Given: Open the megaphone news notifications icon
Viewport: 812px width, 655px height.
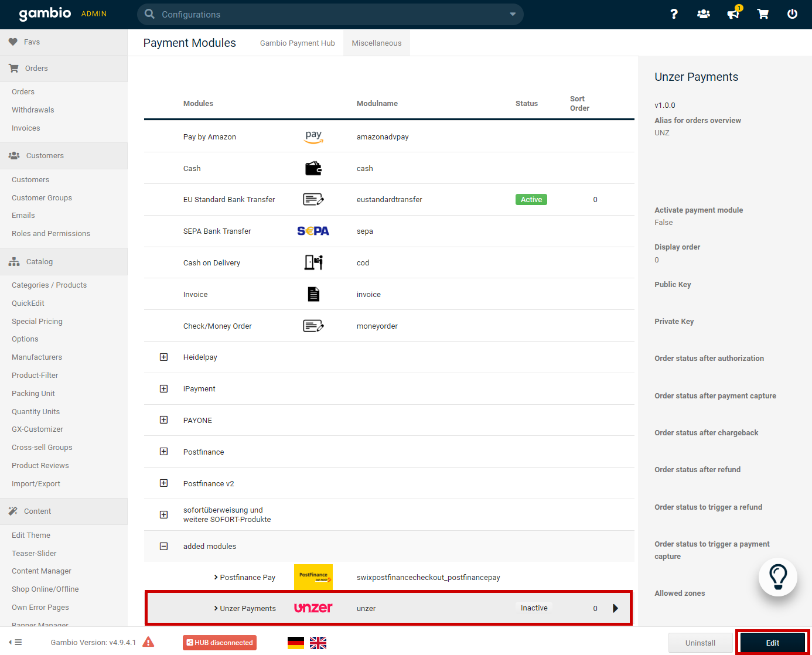Looking at the screenshot, I should (x=733, y=13).
